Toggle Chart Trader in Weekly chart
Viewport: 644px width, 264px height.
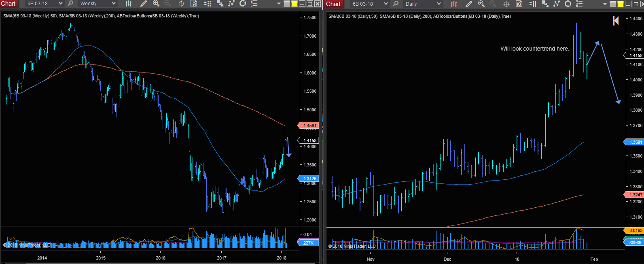pyautogui.click(x=208, y=4)
